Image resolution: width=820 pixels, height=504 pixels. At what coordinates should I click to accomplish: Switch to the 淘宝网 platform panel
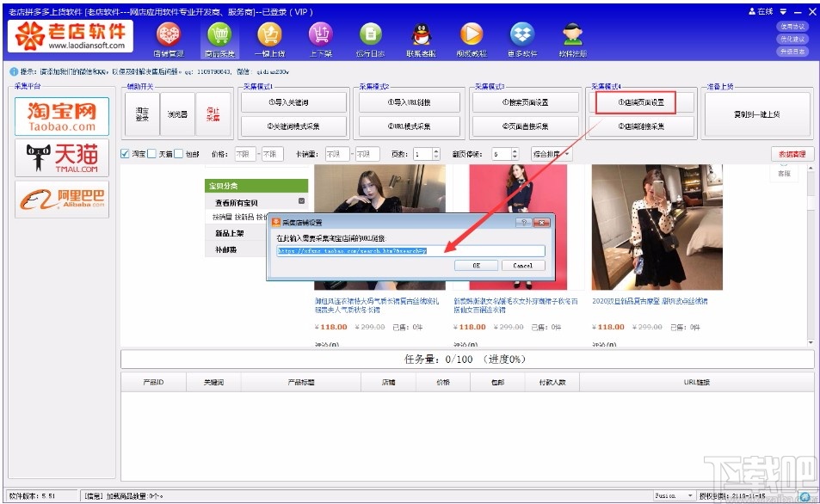[61, 115]
